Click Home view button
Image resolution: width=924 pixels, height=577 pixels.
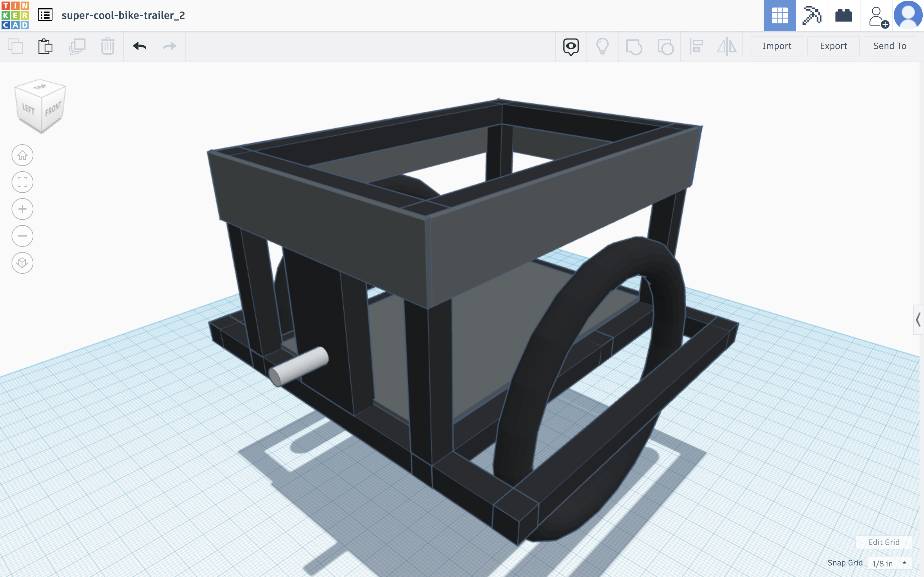click(x=22, y=155)
